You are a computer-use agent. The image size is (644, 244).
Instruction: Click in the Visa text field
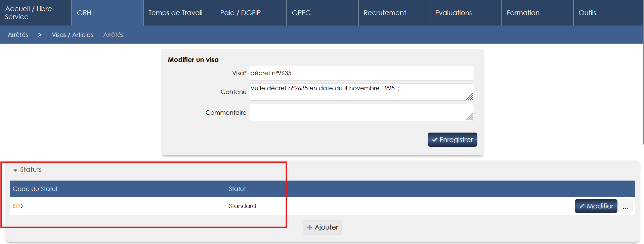[361, 73]
